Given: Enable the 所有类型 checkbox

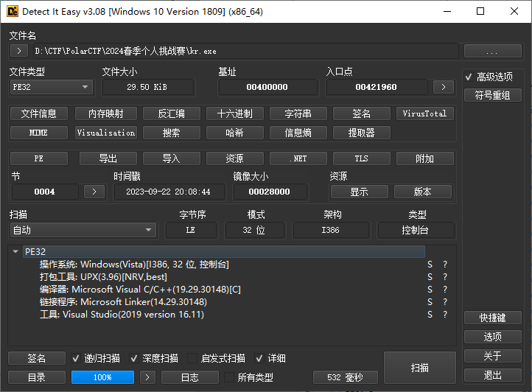Looking at the screenshot, I should coord(229,377).
